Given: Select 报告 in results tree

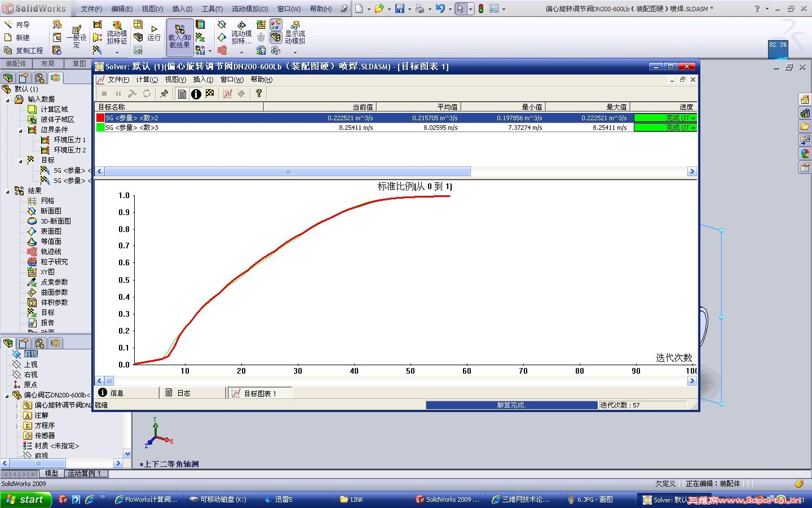Looking at the screenshot, I should (x=47, y=323).
